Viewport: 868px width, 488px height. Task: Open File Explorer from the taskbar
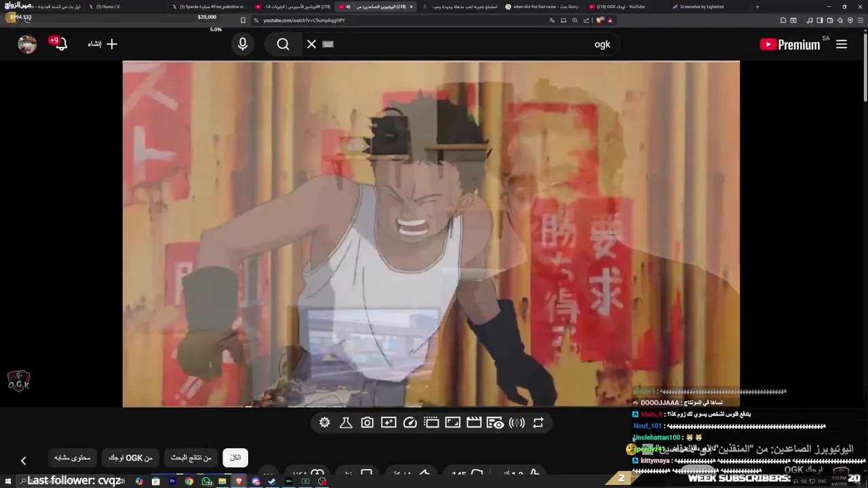pyautogui.click(x=222, y=481)
